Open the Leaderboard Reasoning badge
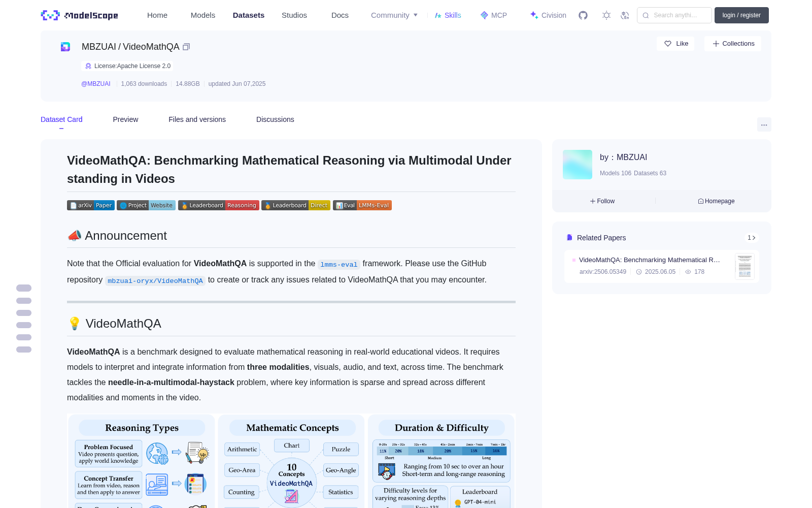 pyautogui.click(x=219, y=205)
